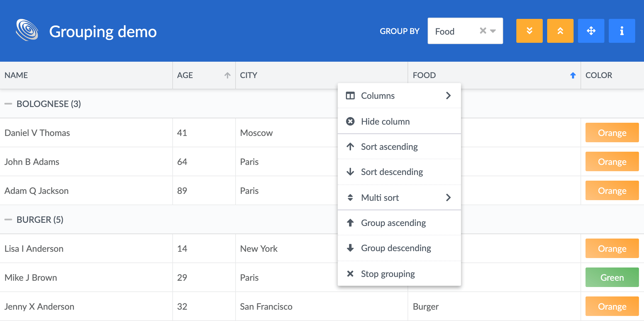The image size is (644, 321).
Task: Expand the Multi sort submenu
Action: pos(399,198)
